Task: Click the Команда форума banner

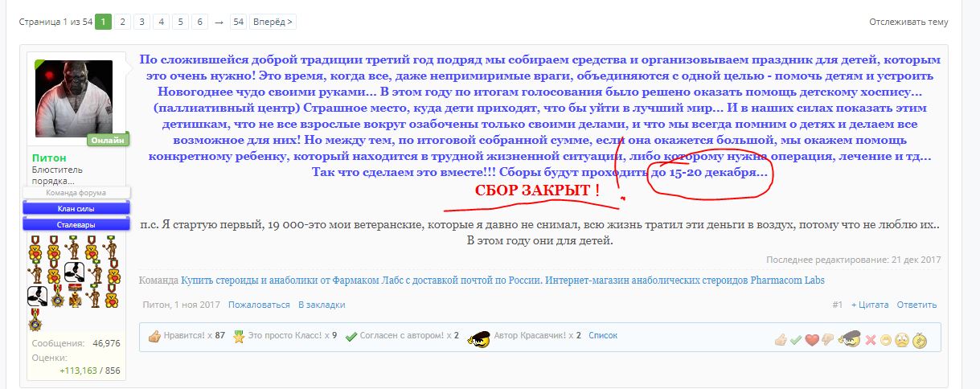Action: (76, 193)
